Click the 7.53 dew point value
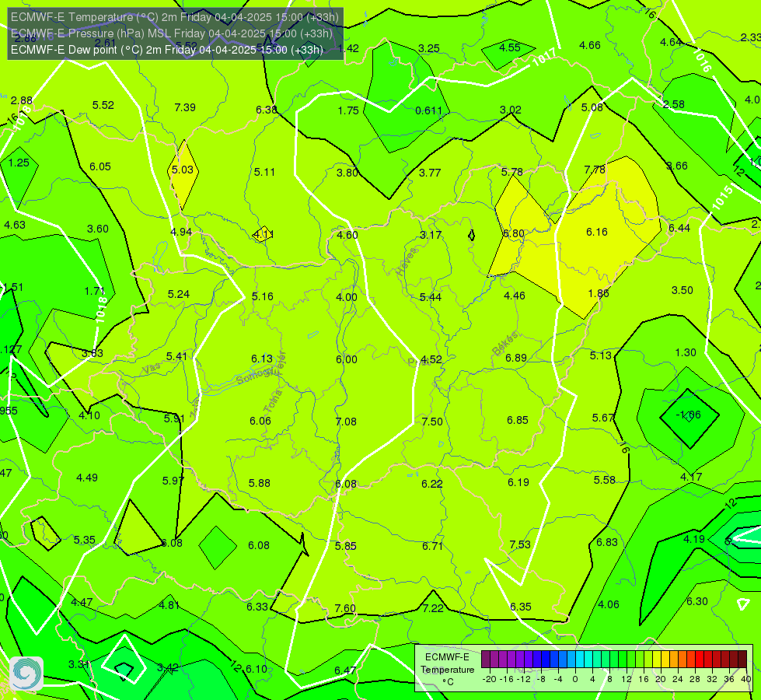Viewport: 761px width, 700px height. pyautogui.click(x=520, y=544)
